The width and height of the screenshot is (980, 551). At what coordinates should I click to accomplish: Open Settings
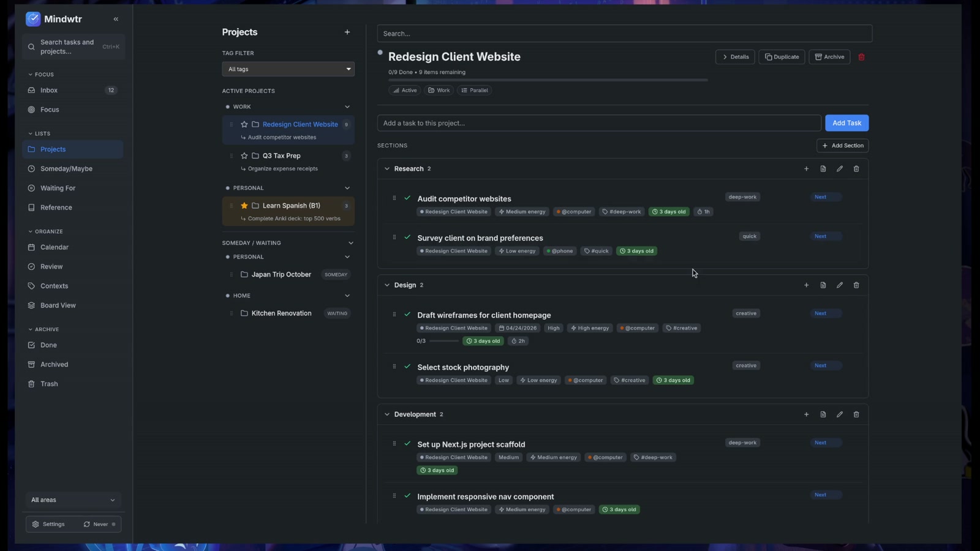[x=48, y=524]
